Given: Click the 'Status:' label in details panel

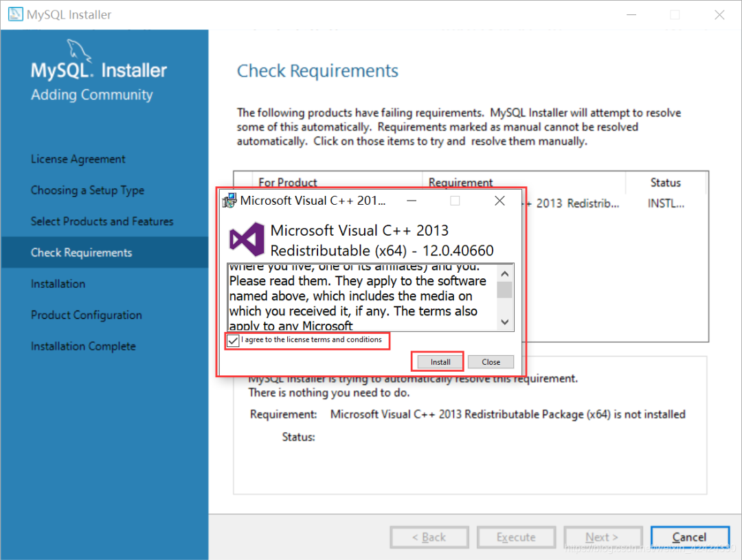Looking at the screenshot, I should [299, 437].
